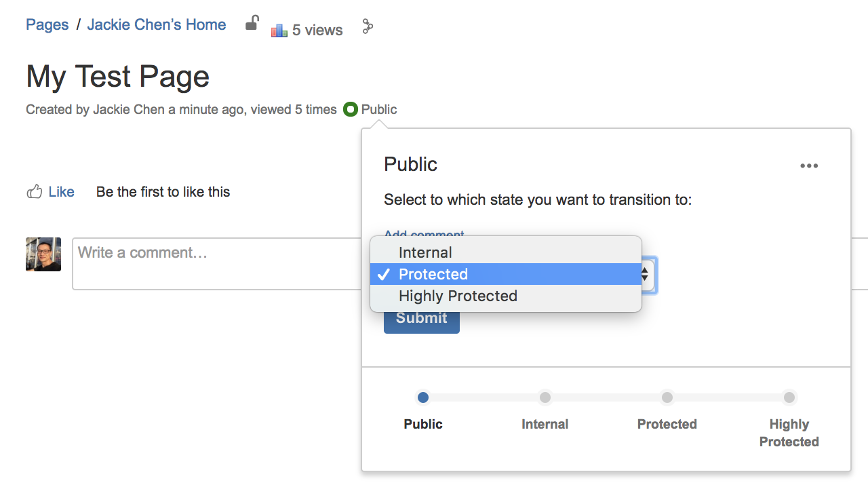Click the page tree hierarchy icon
The width and height of the screenshot is (868, 487).
(x=368, y=26)
